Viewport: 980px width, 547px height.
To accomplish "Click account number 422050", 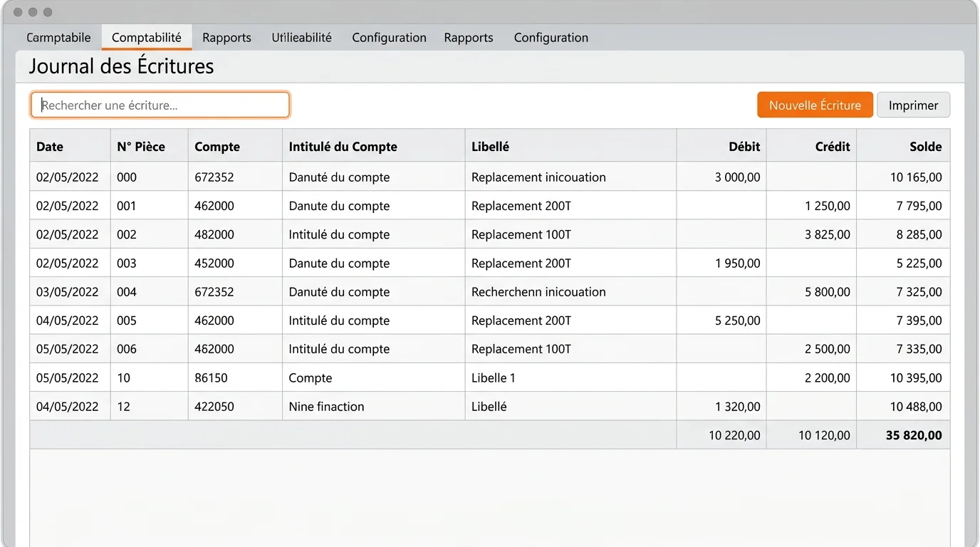I will 214,406.
